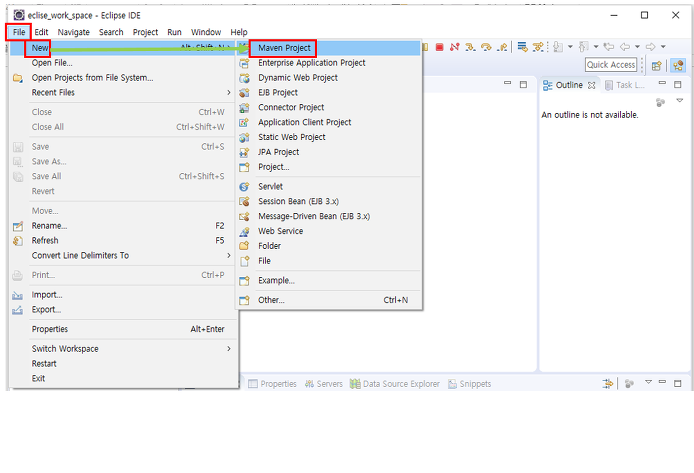The width and height of the screenshot is (694, 473).
Task: Click Open Projects from File System...
Action: [124, 78]
